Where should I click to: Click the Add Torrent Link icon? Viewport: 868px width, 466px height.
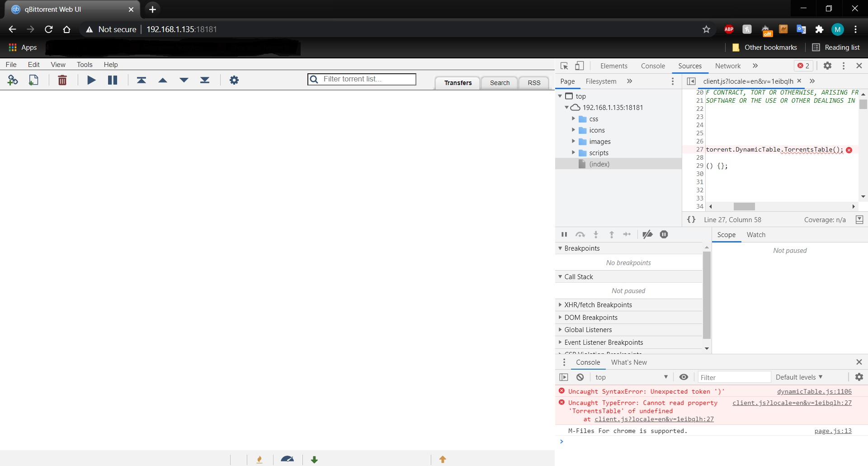point(13,80)
